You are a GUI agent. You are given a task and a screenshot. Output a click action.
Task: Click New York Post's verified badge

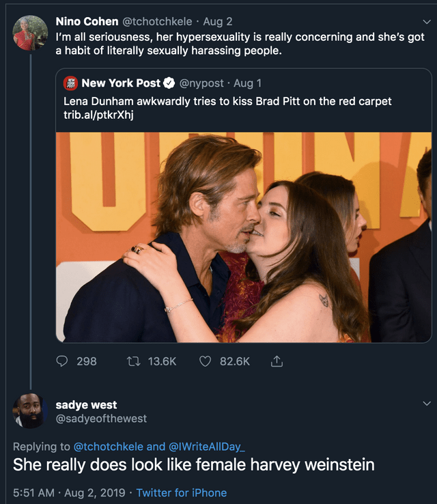(169, 83)
